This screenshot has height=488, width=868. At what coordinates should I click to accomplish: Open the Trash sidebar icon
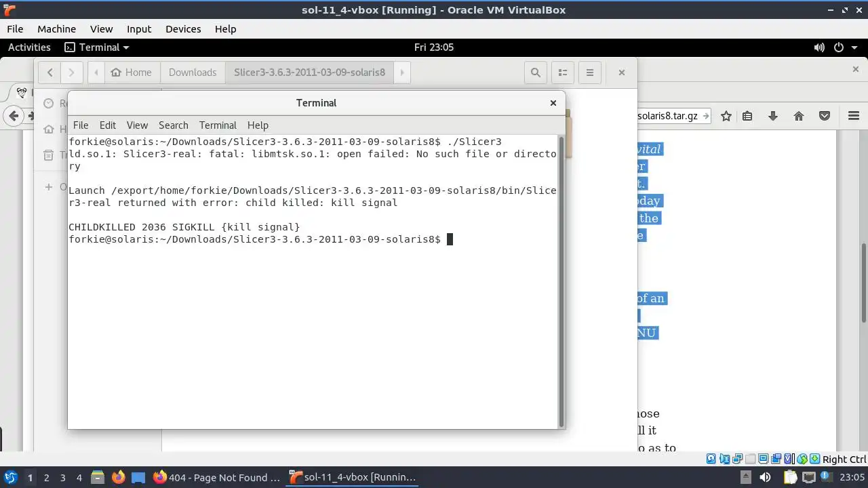pyautogui.click(x=49, y=155)
